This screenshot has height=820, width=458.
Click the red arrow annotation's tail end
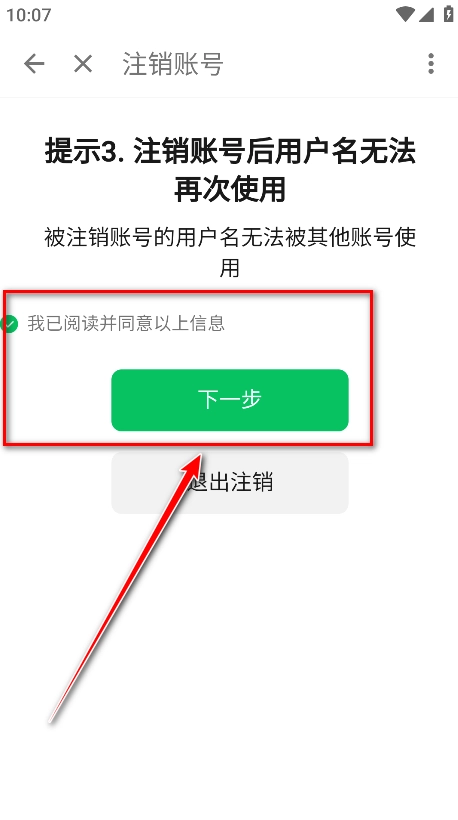[x=51, y=721]
